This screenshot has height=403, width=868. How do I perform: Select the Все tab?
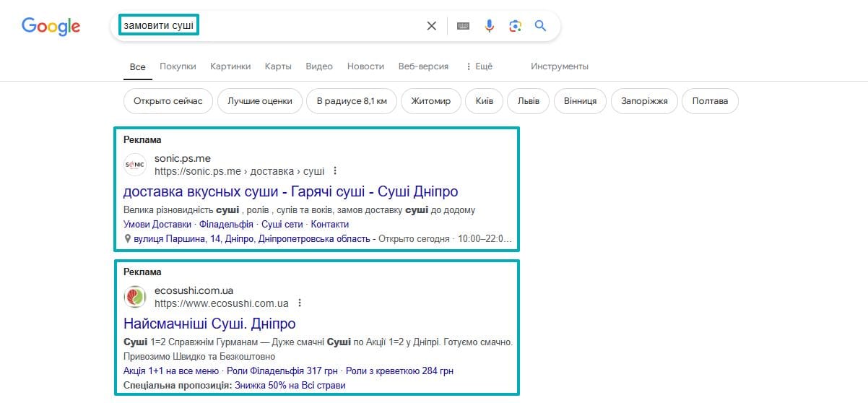pos(137,66)
